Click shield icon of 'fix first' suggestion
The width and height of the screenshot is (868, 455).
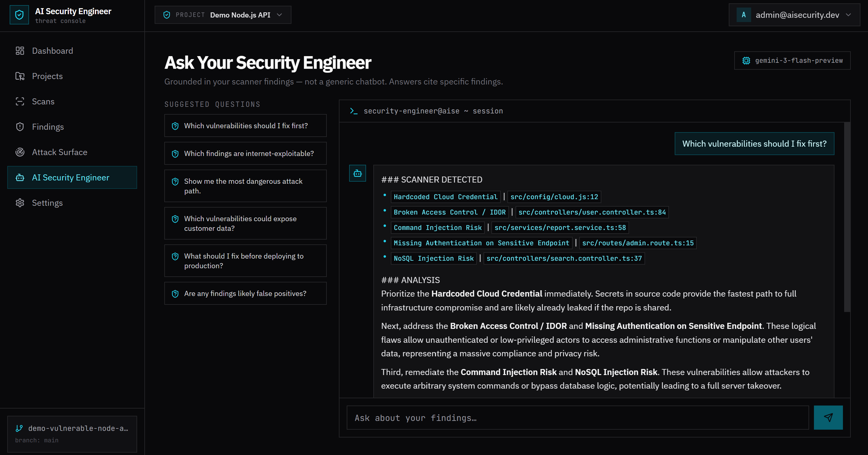click(x=175, y=126)
